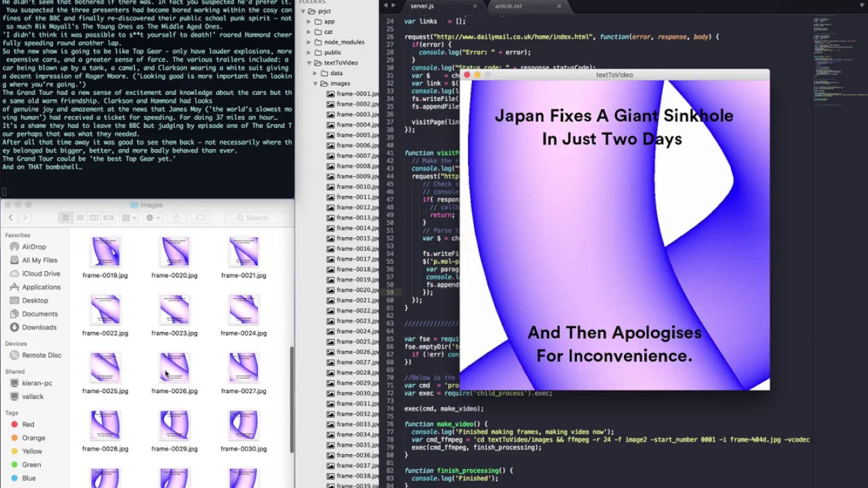Screen dimensions: 868x488
Task: Expand the app folder
Action: point(309,22)
